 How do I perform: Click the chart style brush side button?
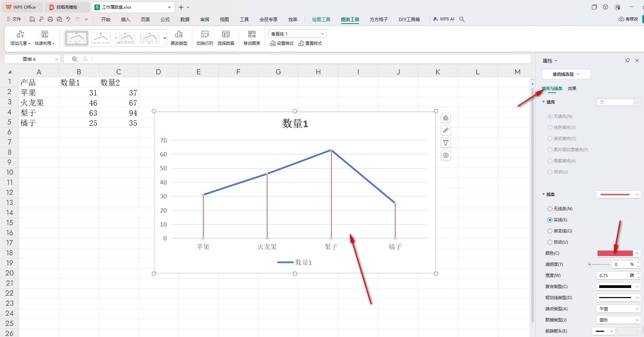(x=446, y=131)
